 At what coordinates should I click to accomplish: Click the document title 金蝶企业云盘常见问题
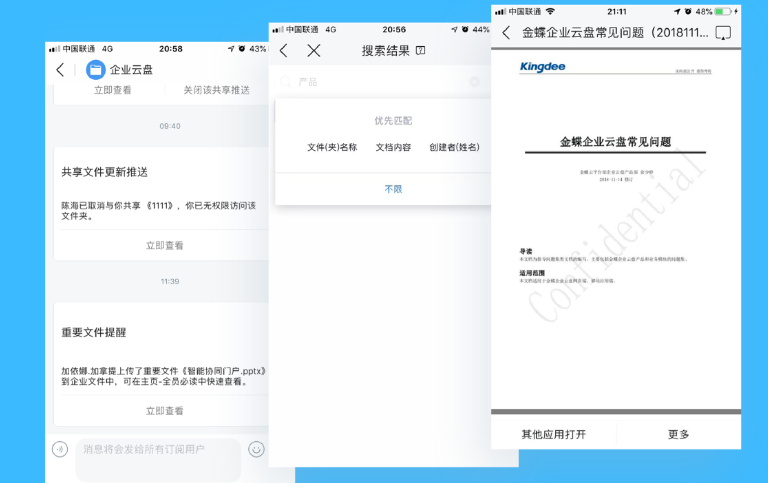click(615, 142)
